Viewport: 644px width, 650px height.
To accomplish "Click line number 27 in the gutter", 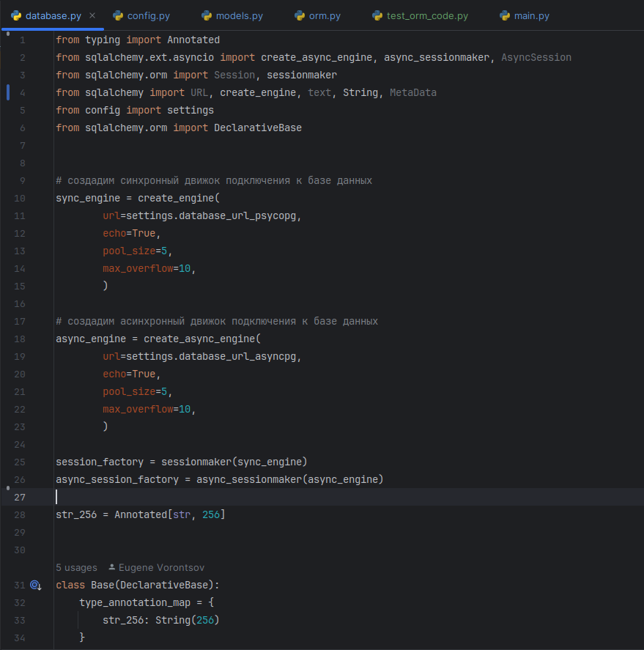I will pyautogui.click(x=20, y=498).
